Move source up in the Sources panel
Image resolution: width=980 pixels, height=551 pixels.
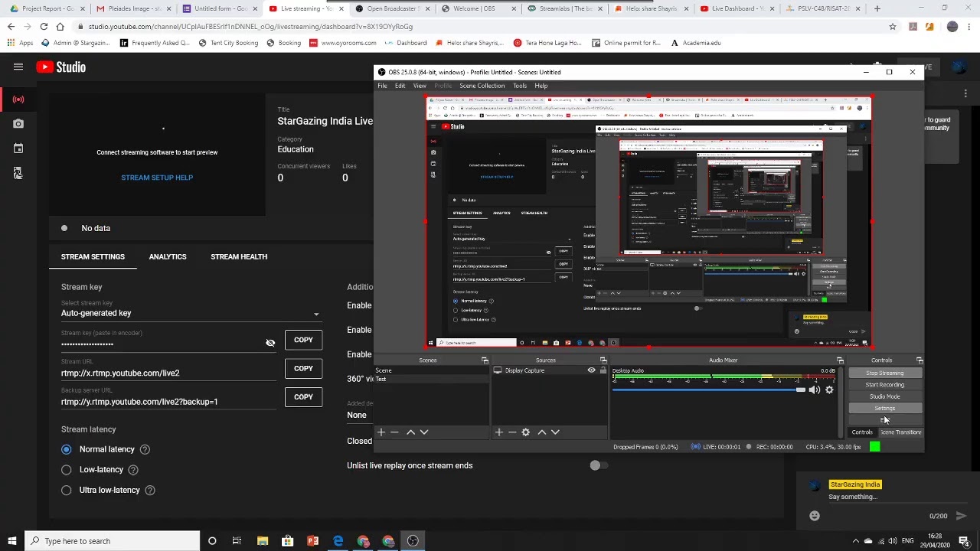tap(542, 432)
